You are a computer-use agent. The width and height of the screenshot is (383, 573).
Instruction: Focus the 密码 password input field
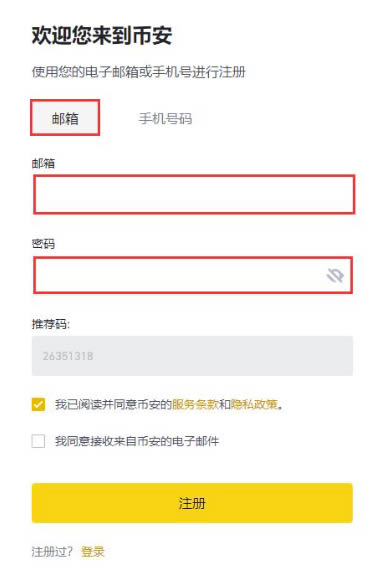pos(193,275)
